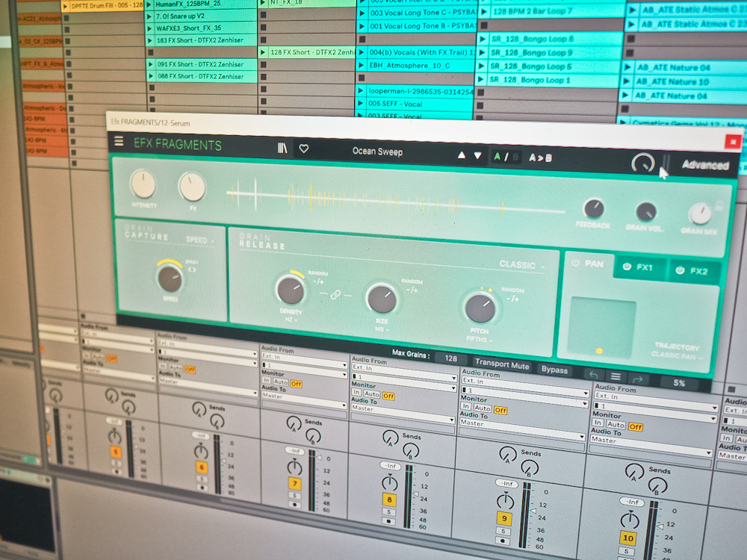Toggle track 10 activator button
The height and width of the screenshot is (560, 747).
coord(628,538)
